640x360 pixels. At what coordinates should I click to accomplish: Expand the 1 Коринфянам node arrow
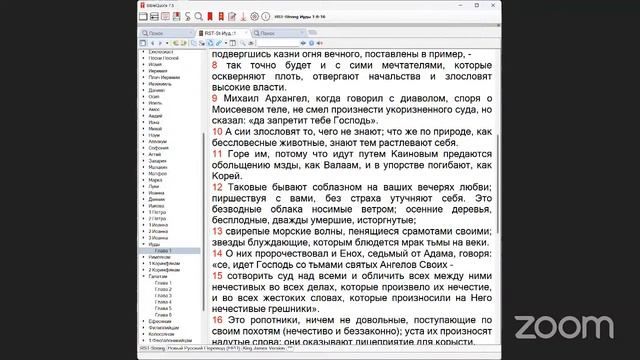143,263
